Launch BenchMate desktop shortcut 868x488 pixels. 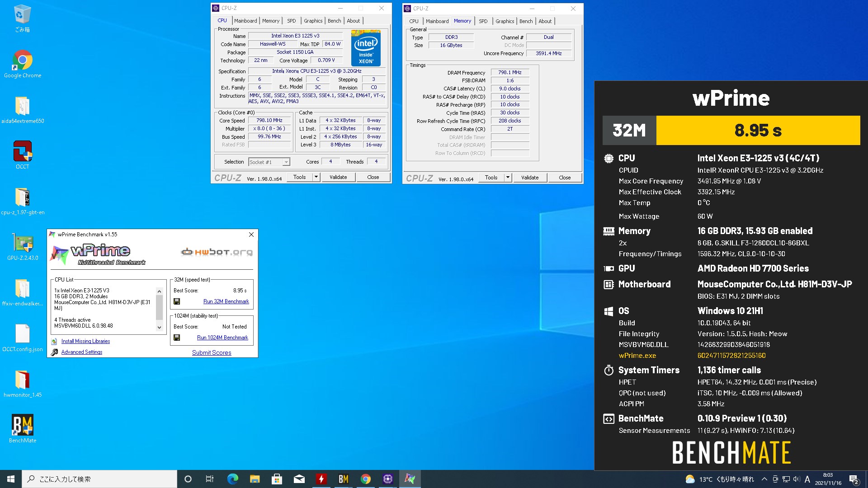tap(22, 429)
